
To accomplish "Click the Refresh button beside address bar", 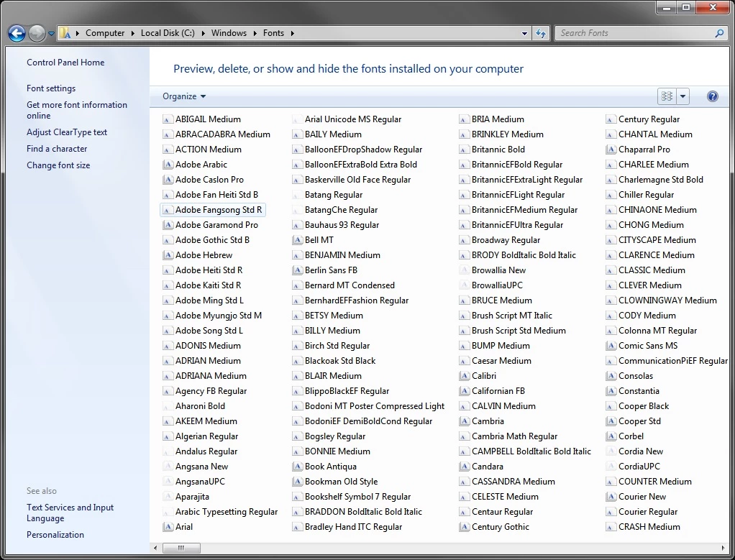I will coord(541,33).
